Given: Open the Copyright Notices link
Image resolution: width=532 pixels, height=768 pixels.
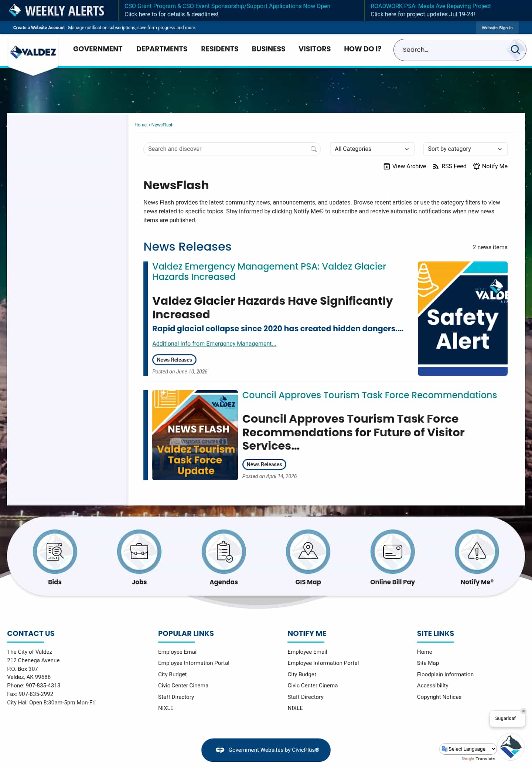Looking at the screenshot, I should point(439,697).
